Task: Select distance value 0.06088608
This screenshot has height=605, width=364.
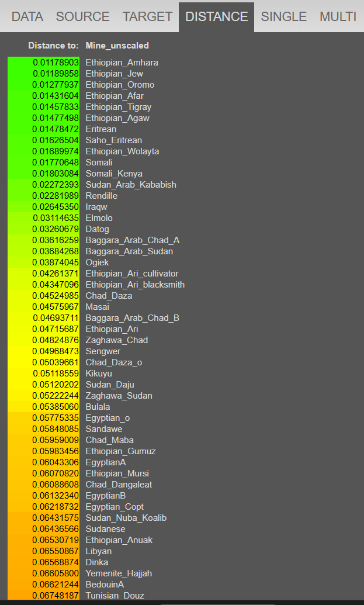Action: pos(56,485)
